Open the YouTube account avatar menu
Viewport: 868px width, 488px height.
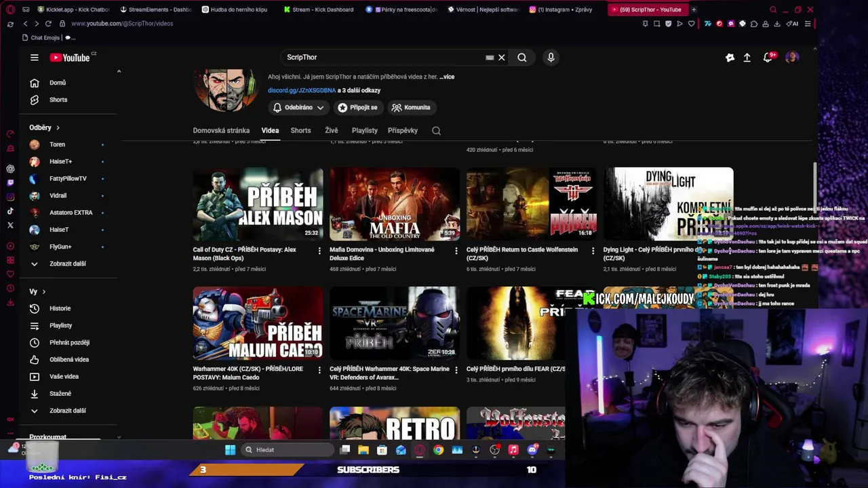tap(791, 58)
